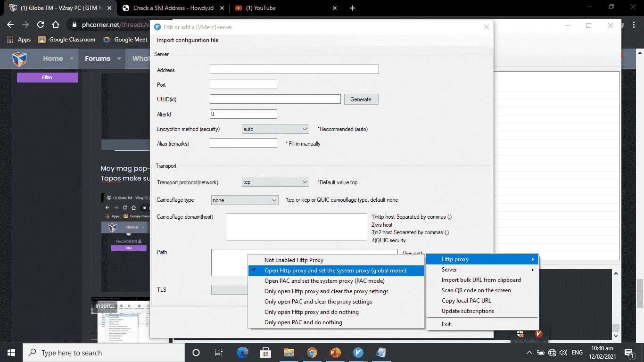Open Transport protocol tcp dropdown

pyautogui.click(x=275, y=182)
